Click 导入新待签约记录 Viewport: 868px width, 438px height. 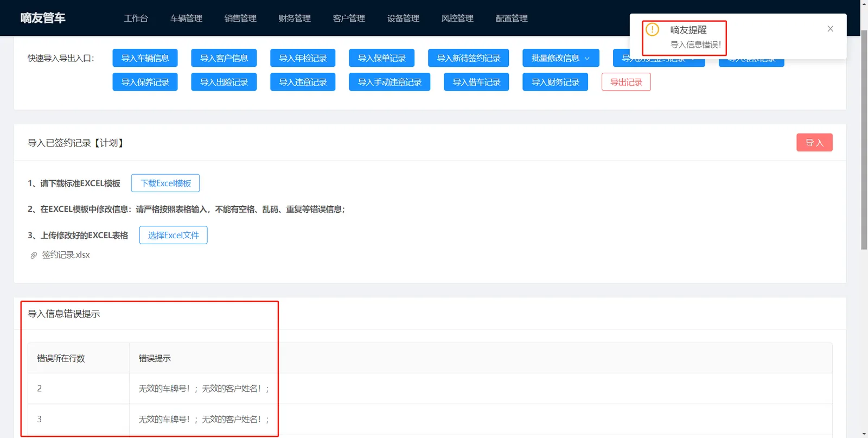pyautogui.click(x=468, y=58)
